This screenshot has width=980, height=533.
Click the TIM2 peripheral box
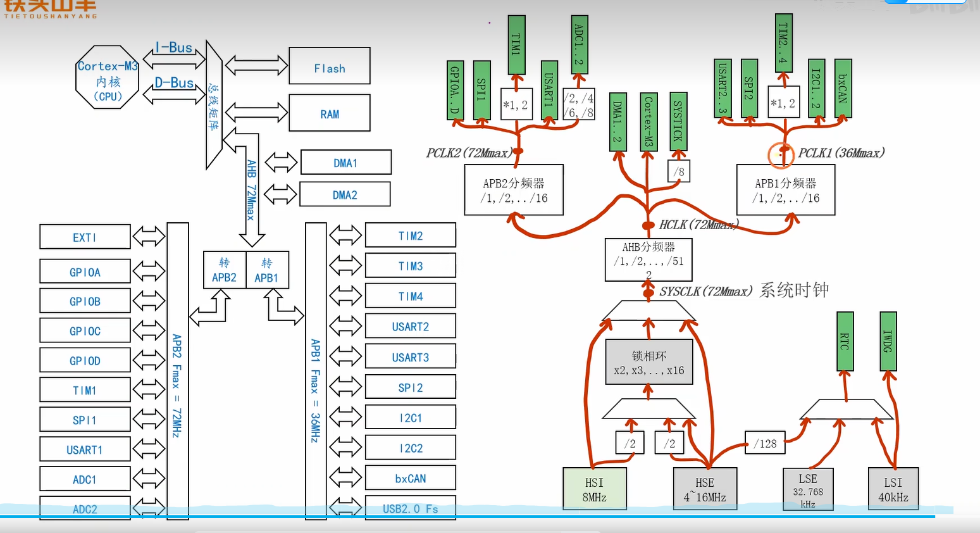[411, 235]
